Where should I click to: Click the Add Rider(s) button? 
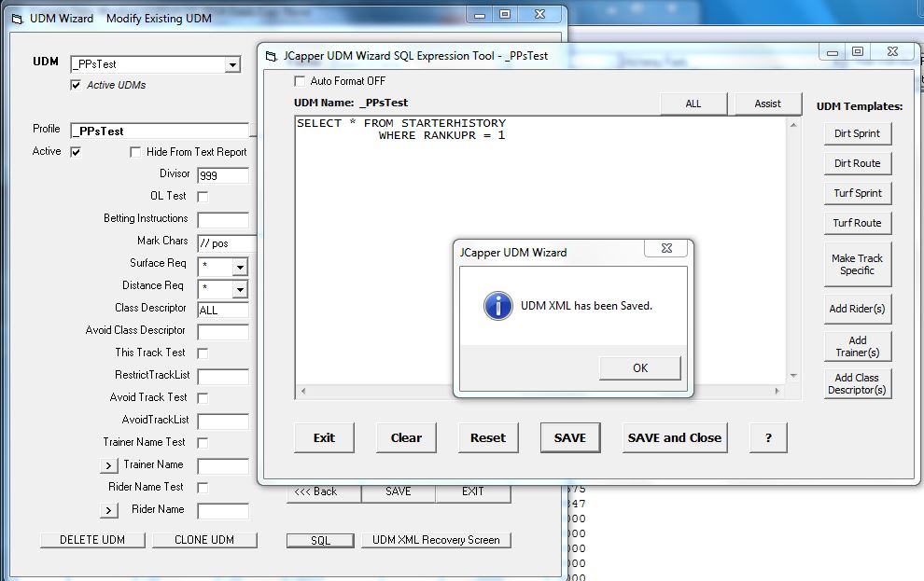point(857,309)
